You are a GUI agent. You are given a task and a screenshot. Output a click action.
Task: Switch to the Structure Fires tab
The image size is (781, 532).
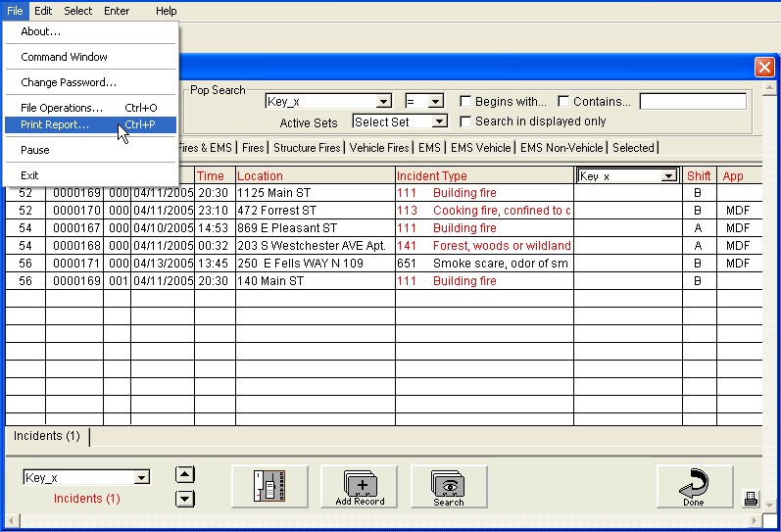307,147
